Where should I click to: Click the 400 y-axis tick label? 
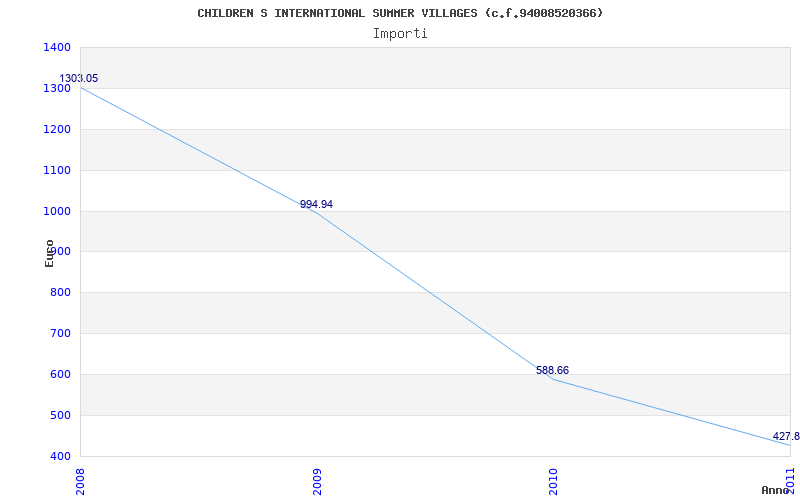pyautogui.click(x=60, y=456)
